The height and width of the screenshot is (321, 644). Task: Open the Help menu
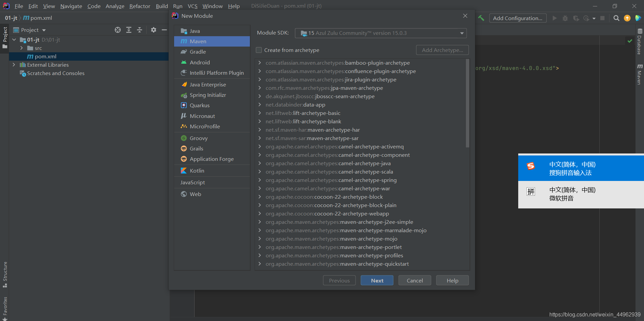(234, 6)
